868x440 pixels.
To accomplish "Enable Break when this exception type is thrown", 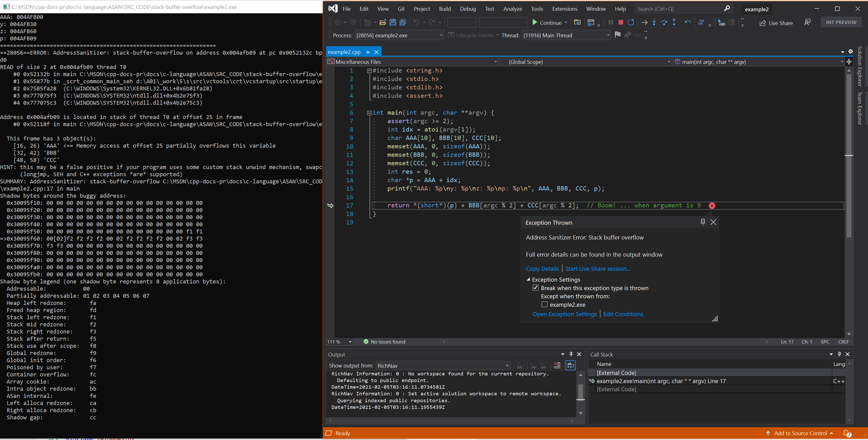I will (x=536, y=287).
